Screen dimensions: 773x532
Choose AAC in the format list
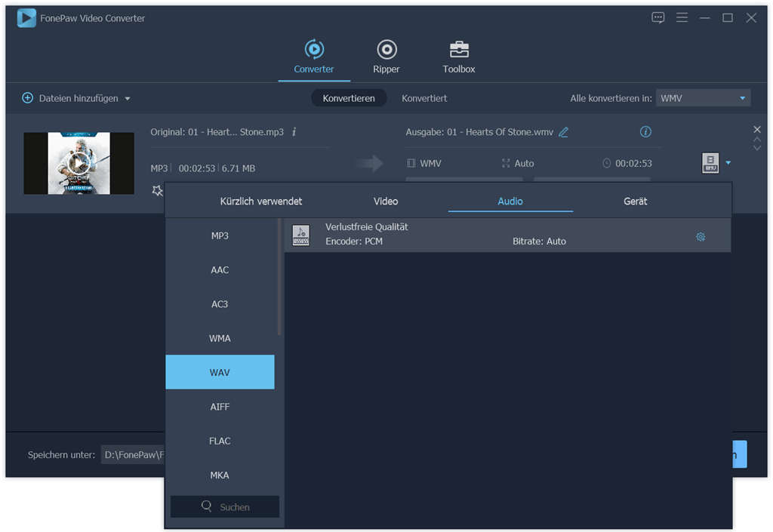(x=220, y=270)
